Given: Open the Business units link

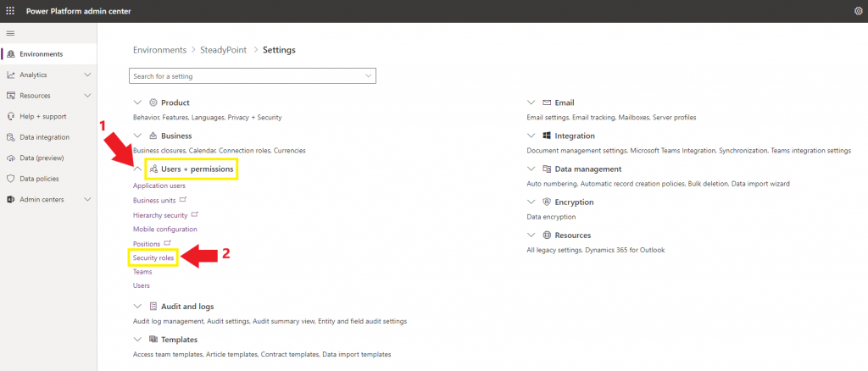Looking at the screenshot, I should coord(154,200).
